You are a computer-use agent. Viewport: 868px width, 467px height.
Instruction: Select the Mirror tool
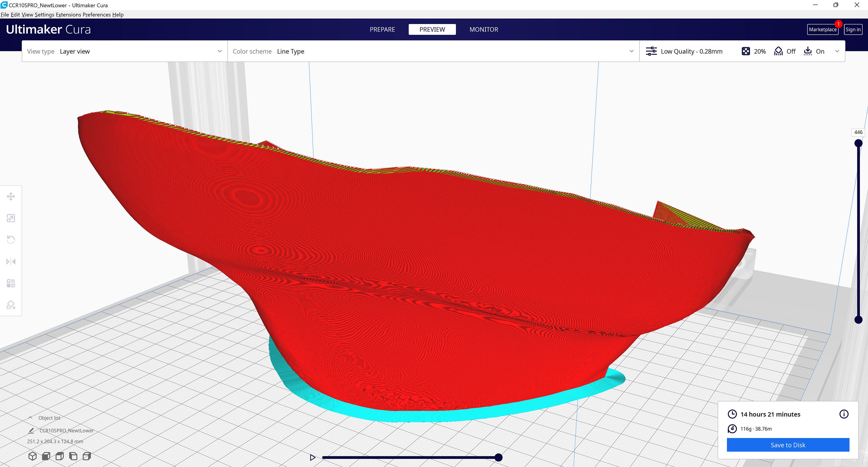[x=11, y=261]
